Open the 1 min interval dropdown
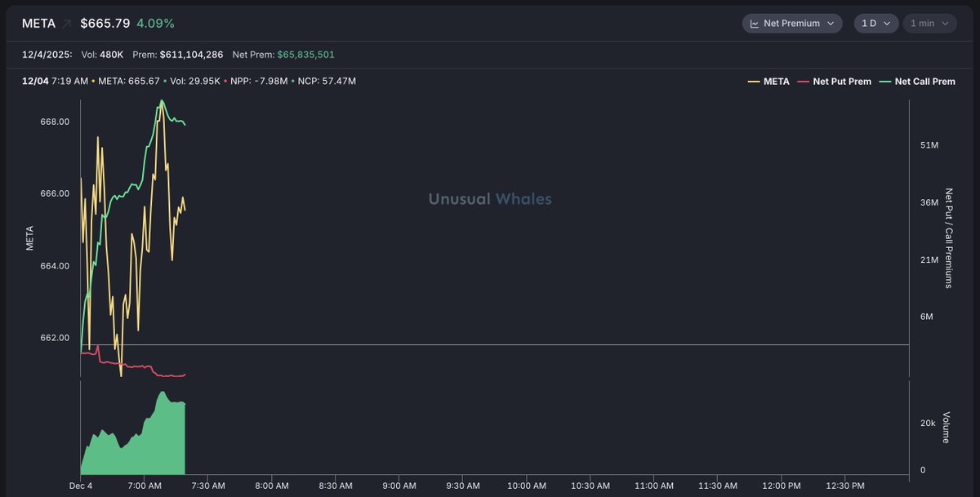 coord(929,24)
